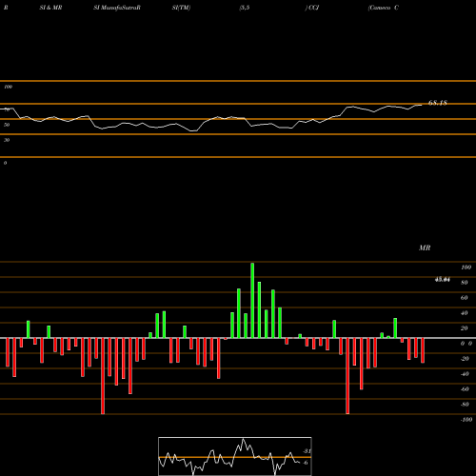Open the mini line chart thumbnail at bottom
476x476 pixels.
coord(235,456)
